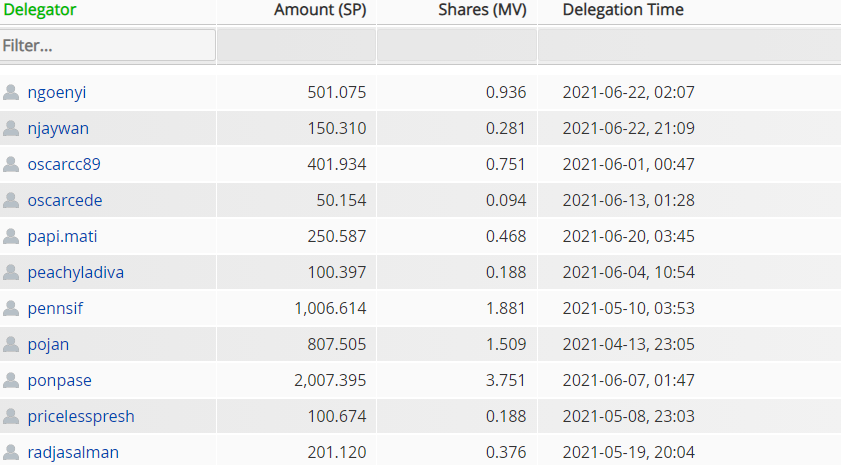Select the amount value 150.310

pyautogui.click(x=337, y=128)
